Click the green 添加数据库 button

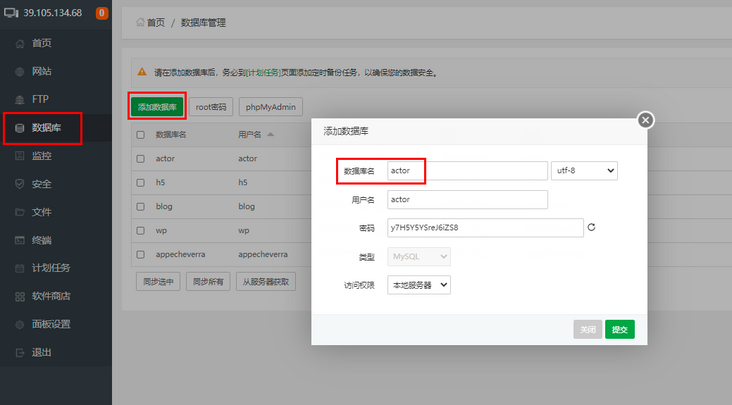[157, 107]
